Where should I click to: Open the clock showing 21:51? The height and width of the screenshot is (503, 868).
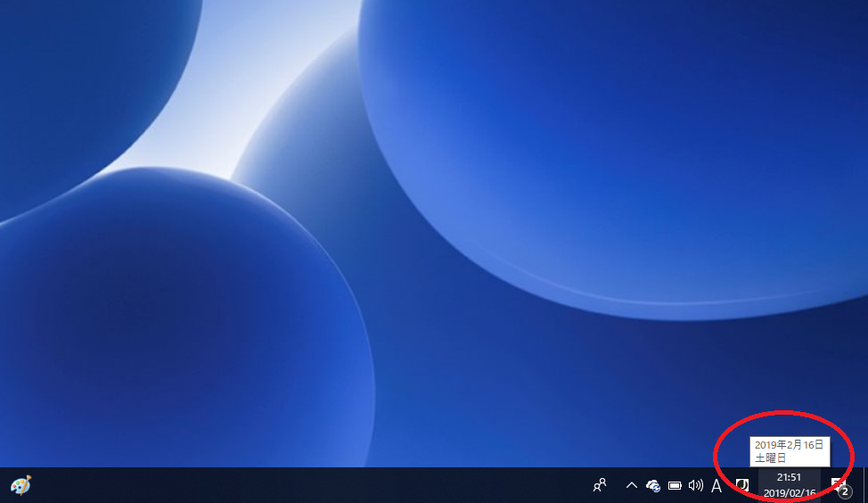pos(789,485)
